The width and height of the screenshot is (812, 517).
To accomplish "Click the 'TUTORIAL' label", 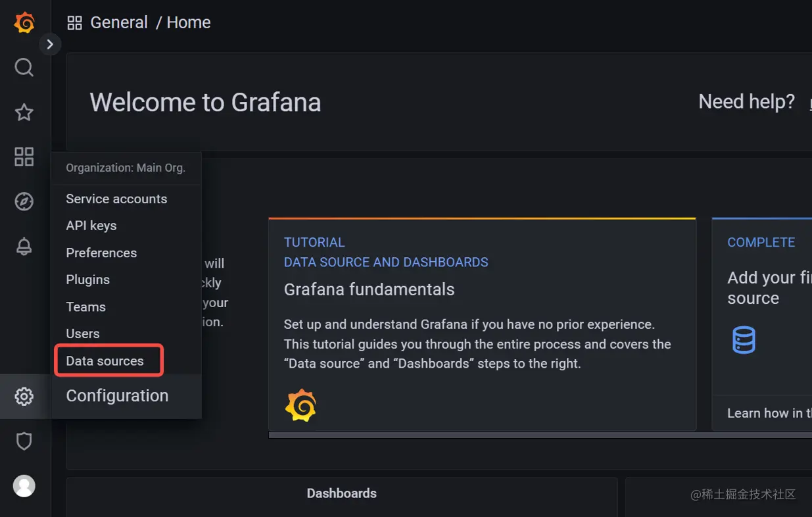I will point(314,242).
